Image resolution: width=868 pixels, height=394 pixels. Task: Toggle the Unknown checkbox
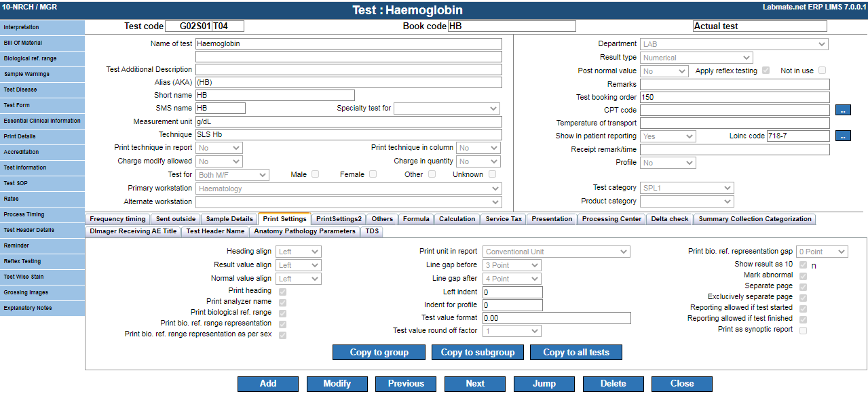tap(493, 174)
